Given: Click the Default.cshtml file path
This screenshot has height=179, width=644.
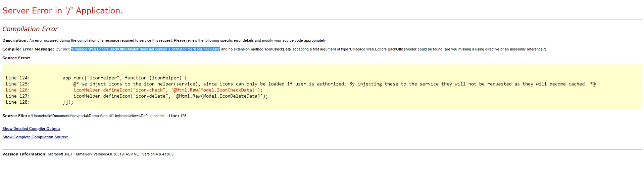Looking at the screenshot, I should 96,116.
